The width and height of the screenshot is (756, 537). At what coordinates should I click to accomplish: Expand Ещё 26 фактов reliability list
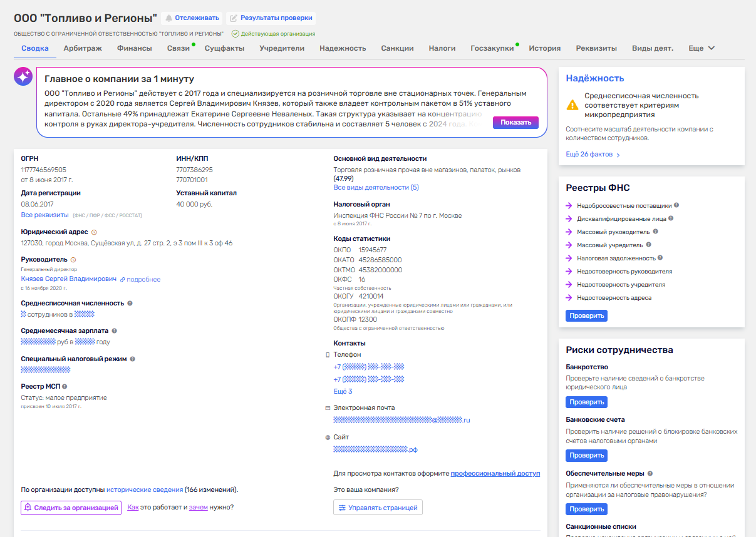pos(593,155)
